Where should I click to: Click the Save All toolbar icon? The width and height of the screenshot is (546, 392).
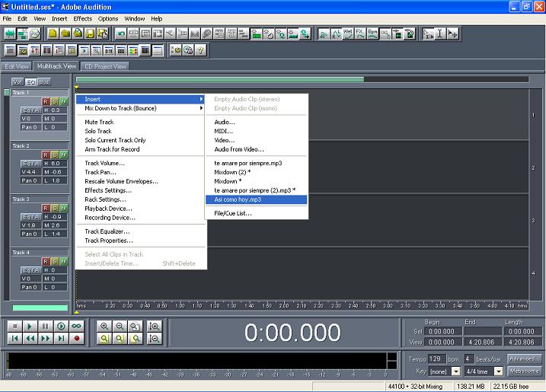pos(102,33)
